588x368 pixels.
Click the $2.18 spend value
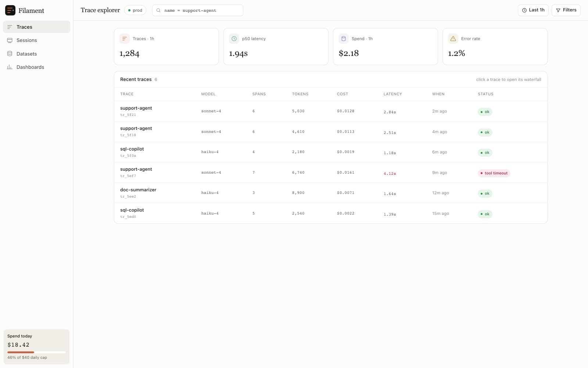point(349,54)
